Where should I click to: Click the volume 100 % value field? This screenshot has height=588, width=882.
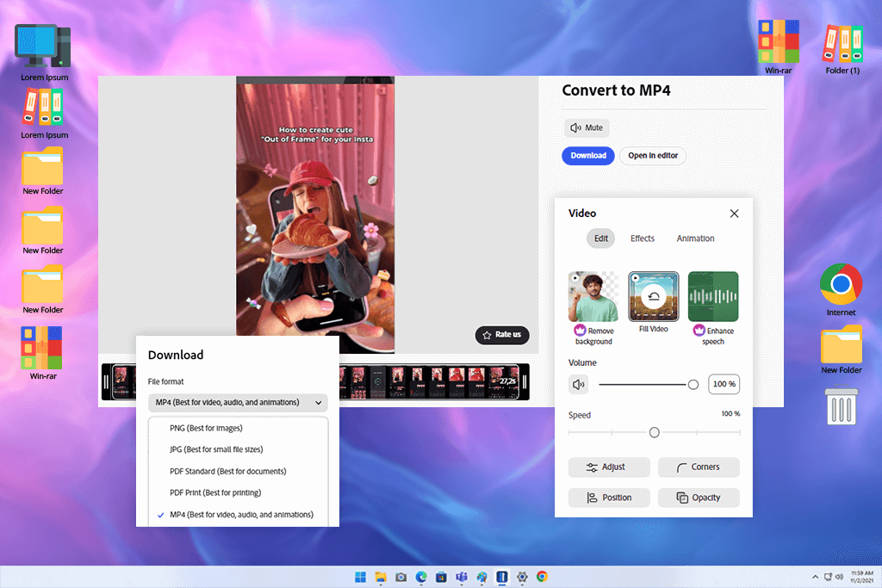[724, 384]
